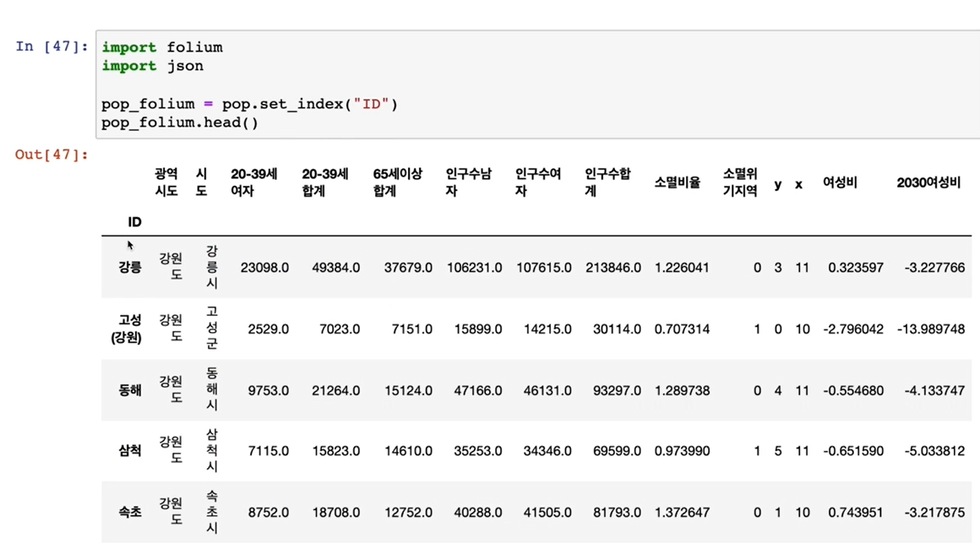This screenshot has height=560, width=980.
Task: Click the Out[47] prompt label
Action: pyautogui.click(x=52, y=155)
